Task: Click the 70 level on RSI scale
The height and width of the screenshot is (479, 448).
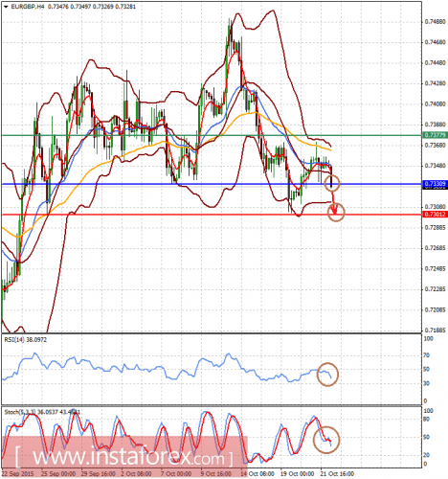Action: click(x=426, y=355)
